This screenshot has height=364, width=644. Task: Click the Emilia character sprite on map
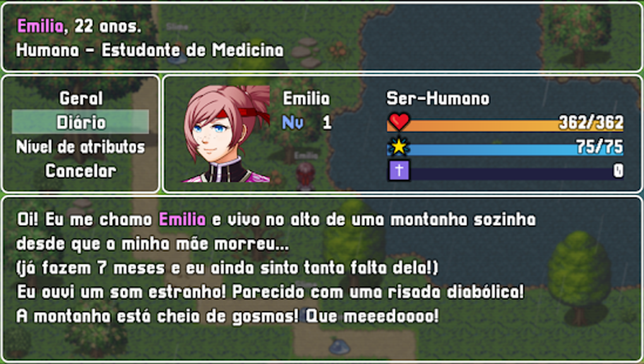306,176
